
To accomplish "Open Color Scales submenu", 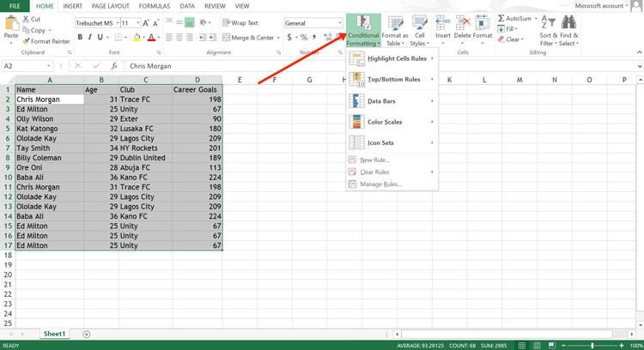I will tap(392, 122).
